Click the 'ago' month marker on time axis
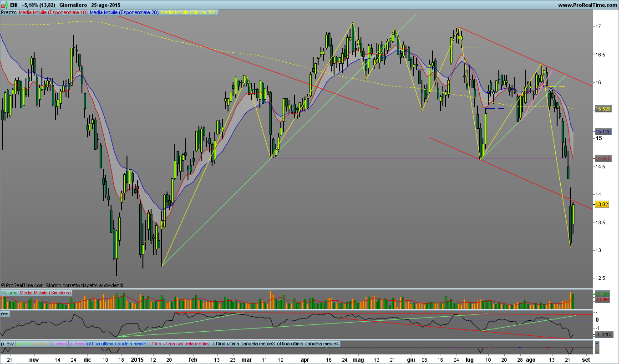Image resolution: width=619 pixels, height=364 pixels. click(531, 359)
